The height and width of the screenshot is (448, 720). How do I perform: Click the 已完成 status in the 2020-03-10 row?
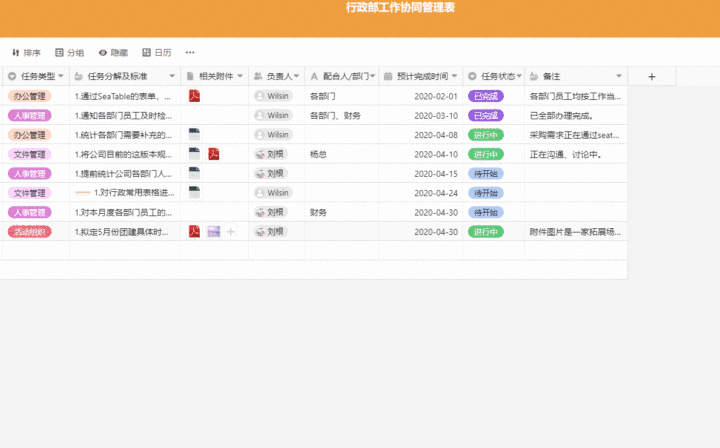pyautogui.click(x=486, y=116)
